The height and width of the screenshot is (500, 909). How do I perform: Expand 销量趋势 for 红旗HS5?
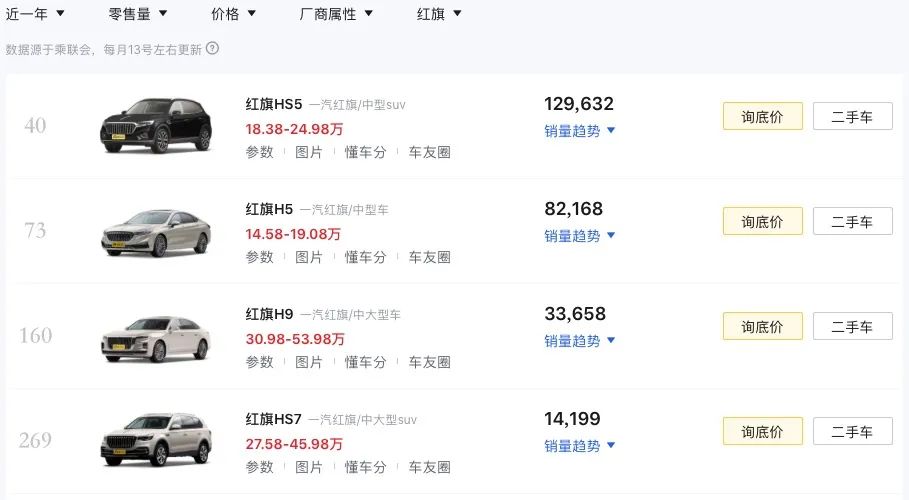tap(580, 131)
